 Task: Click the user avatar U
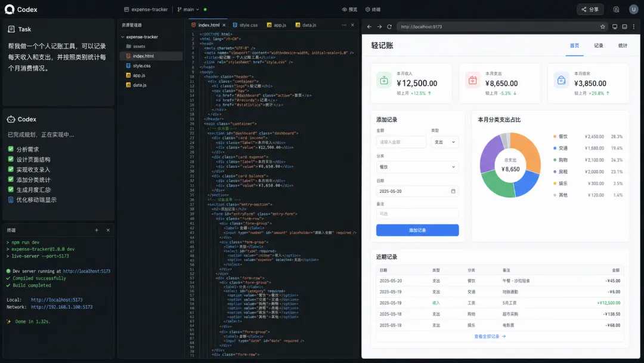[x=633, y=9]
